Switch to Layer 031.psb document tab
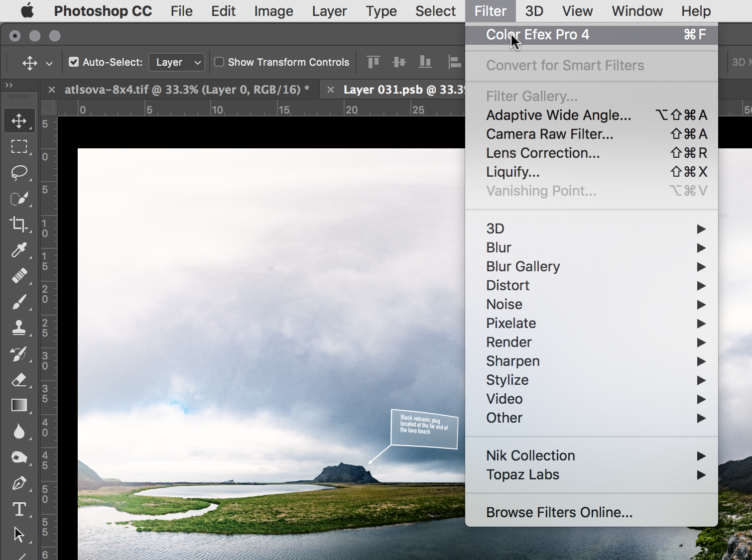The height and width of the screenshot is (560, 752). tap(404, 90)
